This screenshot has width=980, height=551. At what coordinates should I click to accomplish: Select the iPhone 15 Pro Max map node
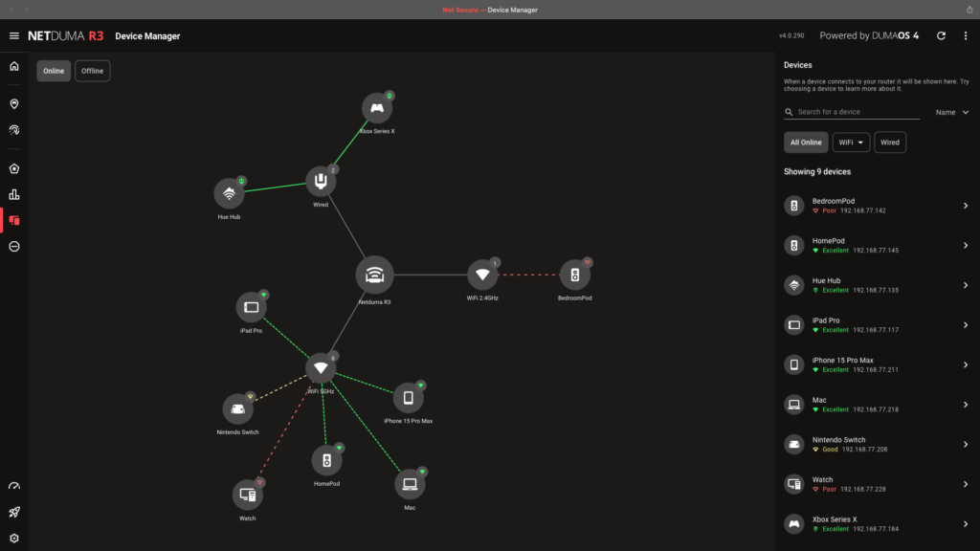click(408, 398)
